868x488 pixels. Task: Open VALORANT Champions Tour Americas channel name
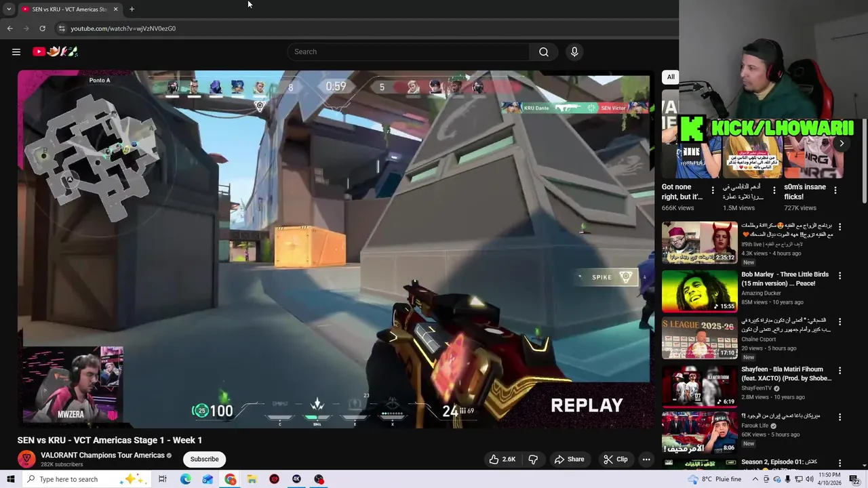(x=102, y=455)
